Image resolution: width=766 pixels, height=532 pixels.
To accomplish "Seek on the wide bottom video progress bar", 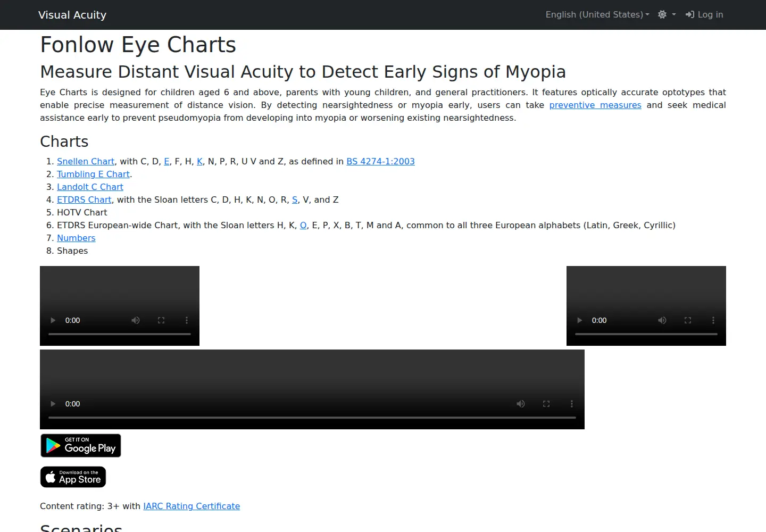I will point(312,418).
